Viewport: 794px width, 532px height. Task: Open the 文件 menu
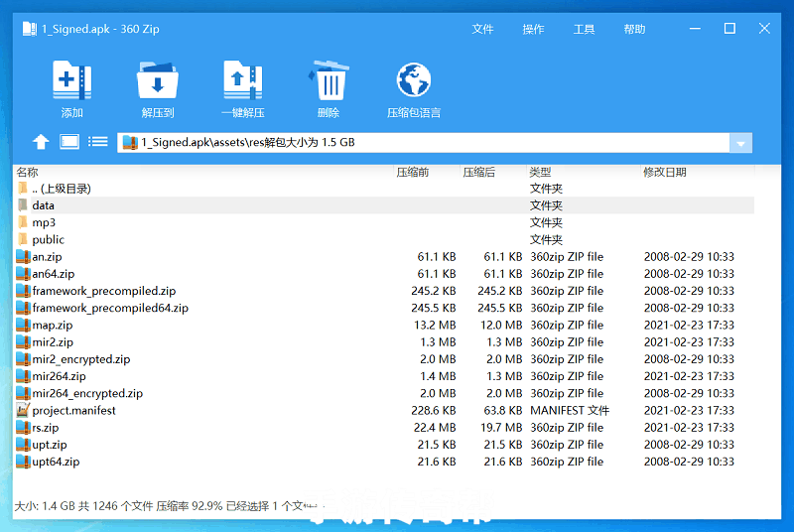[482, 30]
